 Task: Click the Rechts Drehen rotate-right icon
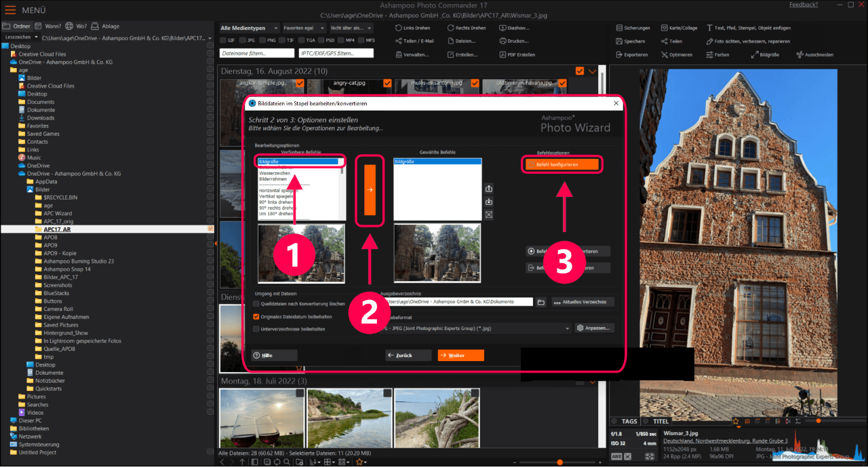(x=450, y=28)
